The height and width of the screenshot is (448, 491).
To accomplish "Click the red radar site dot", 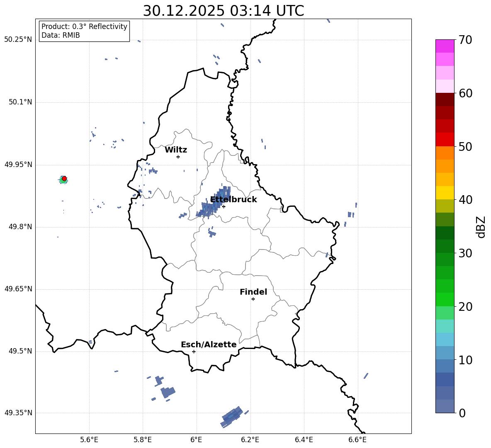I will tap(64, 179).
